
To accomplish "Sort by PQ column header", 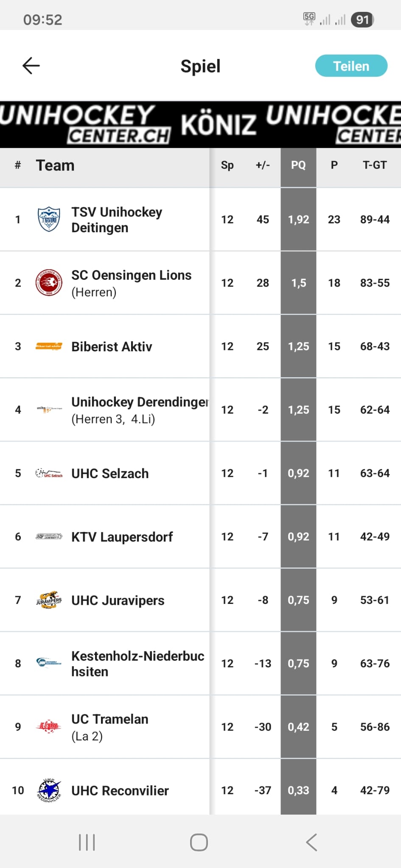I will [x=298, y=165].
